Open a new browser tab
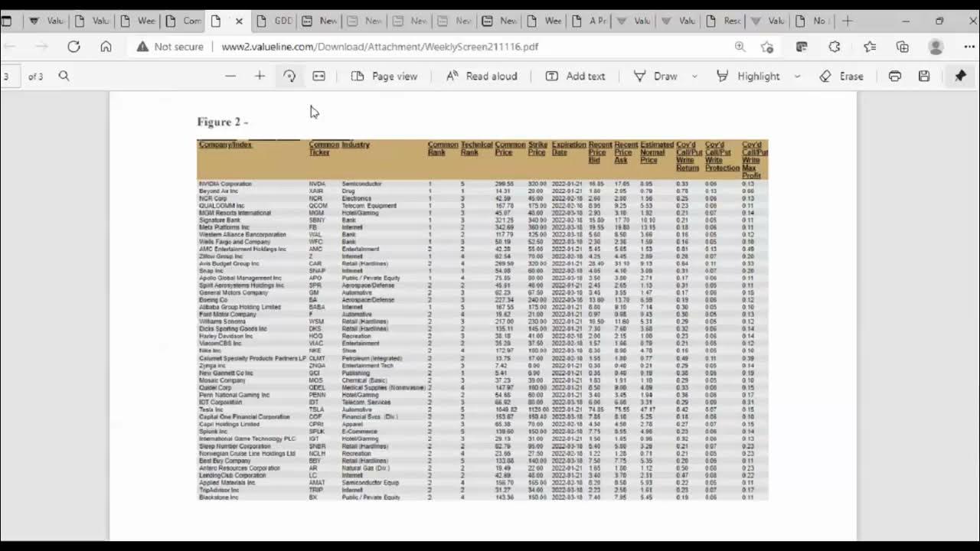The height and width of the screenshot is (551, 980). coord(847,21)
